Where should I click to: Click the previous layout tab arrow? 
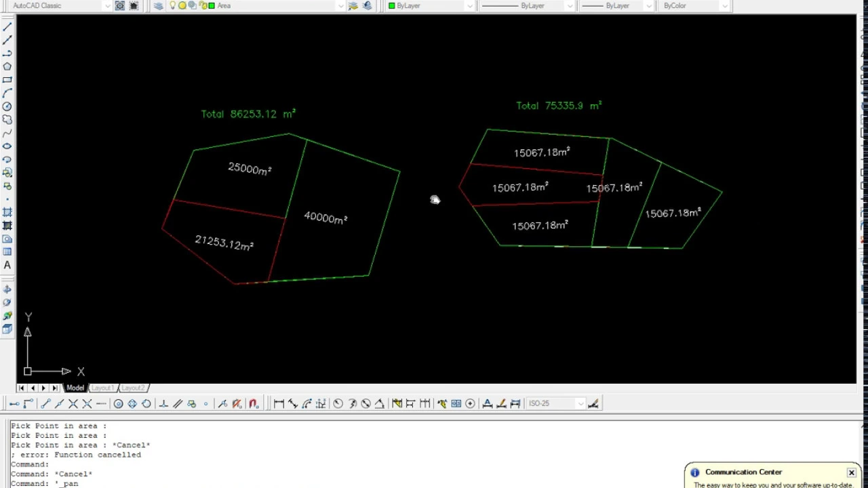pos(33,388)
